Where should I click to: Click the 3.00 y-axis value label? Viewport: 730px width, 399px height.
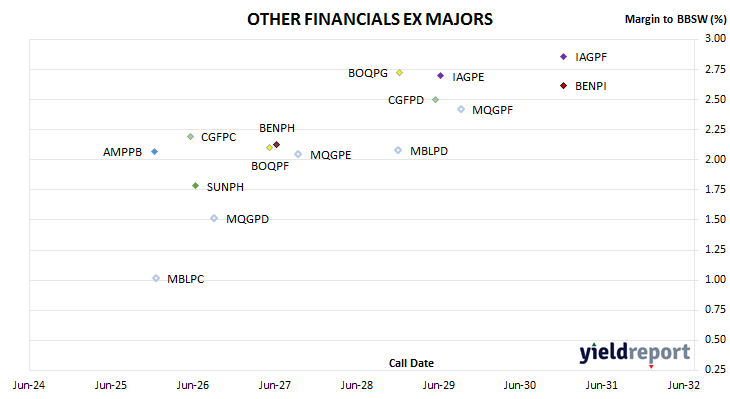pyautogui.click(x=715, y=38)
